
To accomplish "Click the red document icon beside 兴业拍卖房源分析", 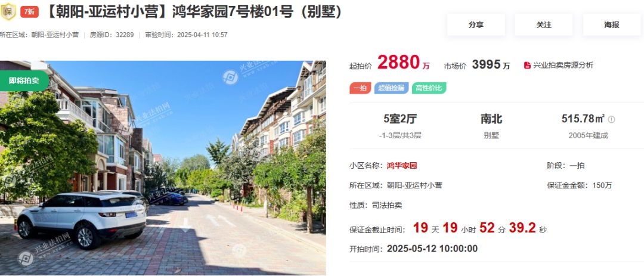I will click(527, 66).
